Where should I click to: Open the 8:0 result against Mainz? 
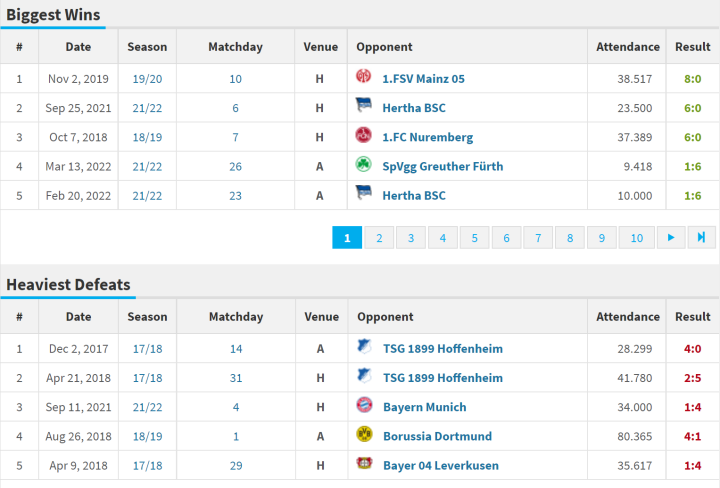(x=692, y=78)
